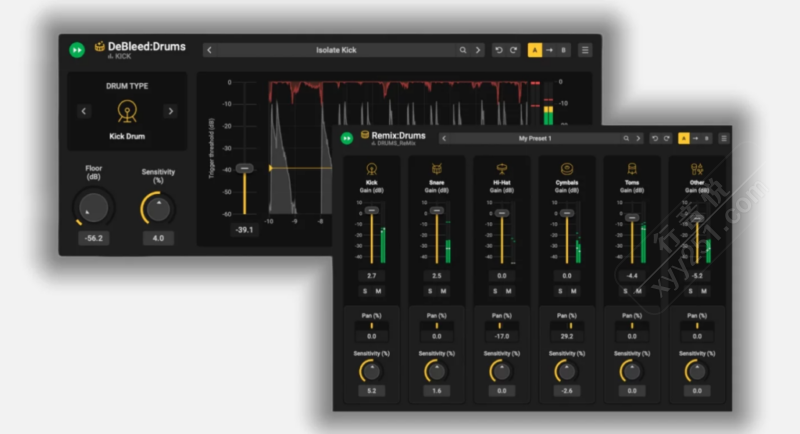The image size is (800, 434).
Task: Click the Sensitivity value field 4.0
Action: (x=158, y=238)
